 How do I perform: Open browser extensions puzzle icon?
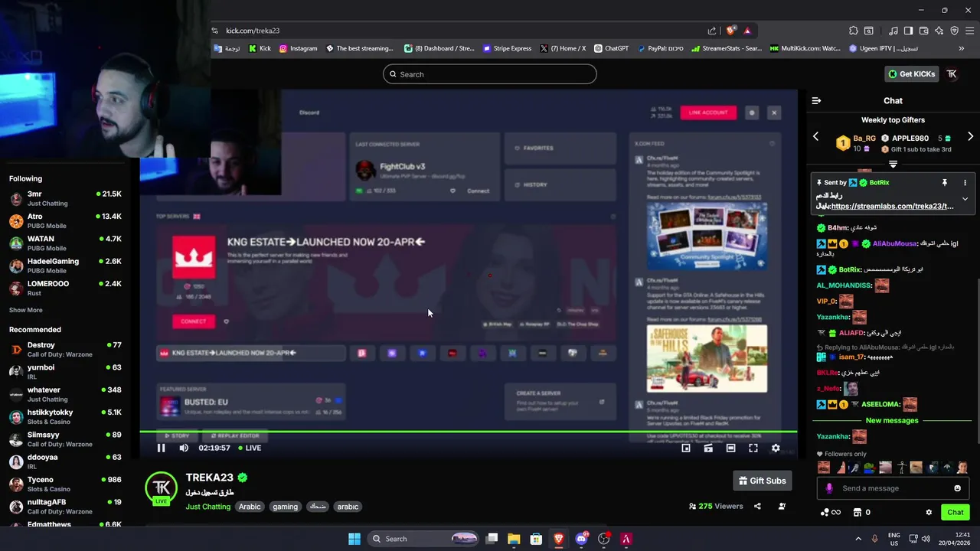(x=854, y=31)
